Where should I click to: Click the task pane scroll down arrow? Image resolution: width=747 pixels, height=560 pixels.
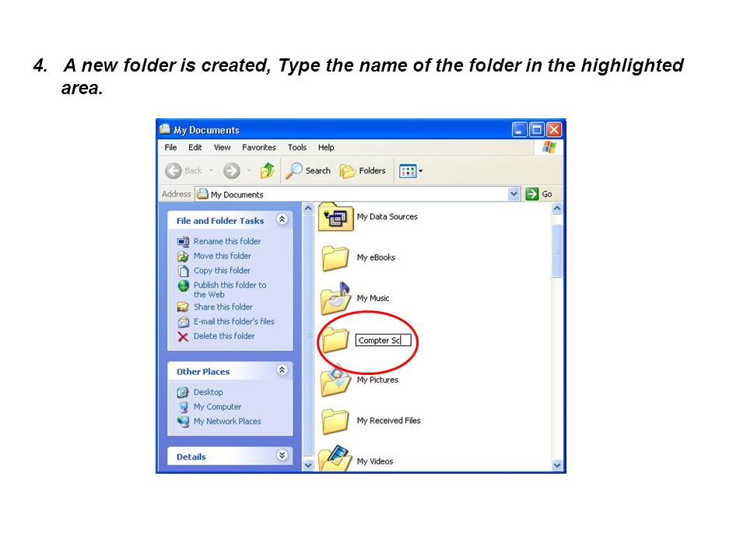pyautogui.click(x=308, y=465)
